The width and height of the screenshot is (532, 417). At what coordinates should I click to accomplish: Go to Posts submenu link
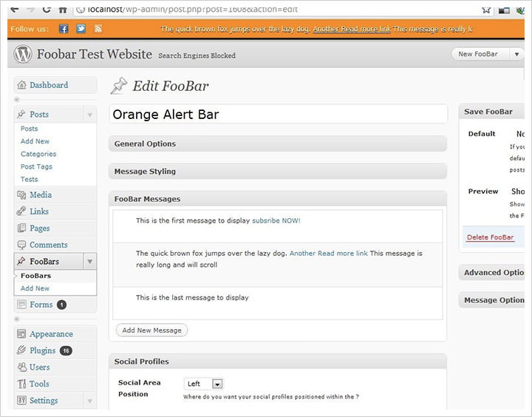[29, 129]
